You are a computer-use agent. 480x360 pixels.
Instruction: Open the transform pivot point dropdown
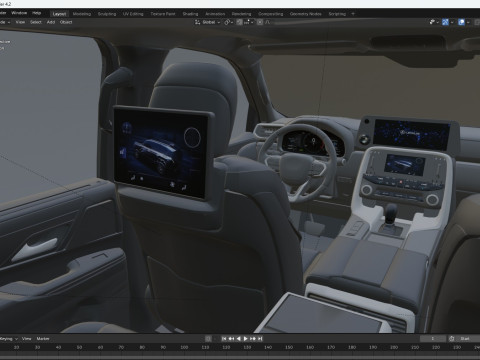(228, 22)
